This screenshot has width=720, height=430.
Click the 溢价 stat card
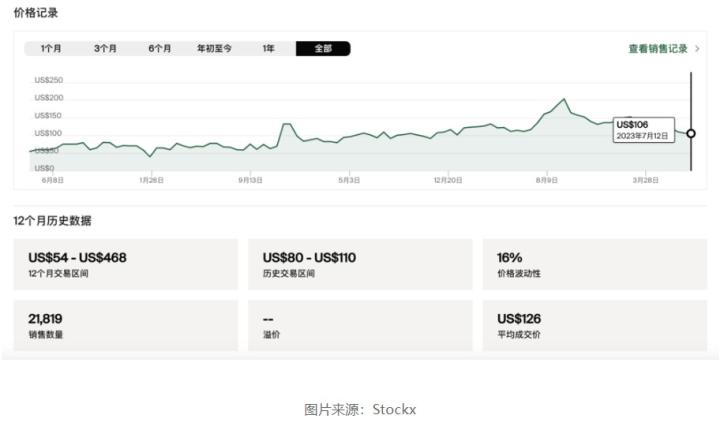360,325
